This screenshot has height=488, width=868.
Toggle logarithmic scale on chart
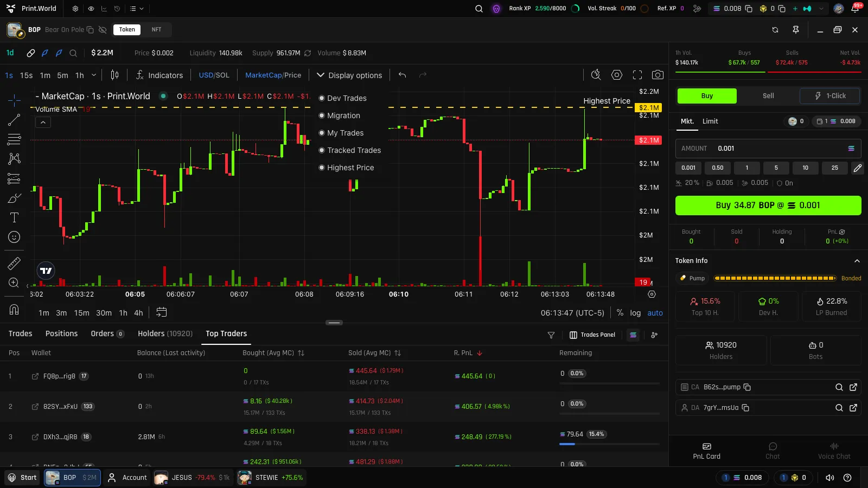click(x=635, y=313)
